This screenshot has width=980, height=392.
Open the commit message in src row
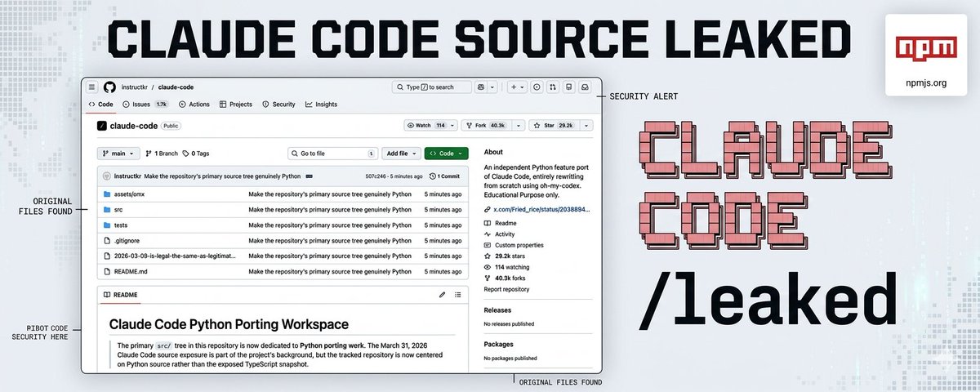(x=330, y=209)
